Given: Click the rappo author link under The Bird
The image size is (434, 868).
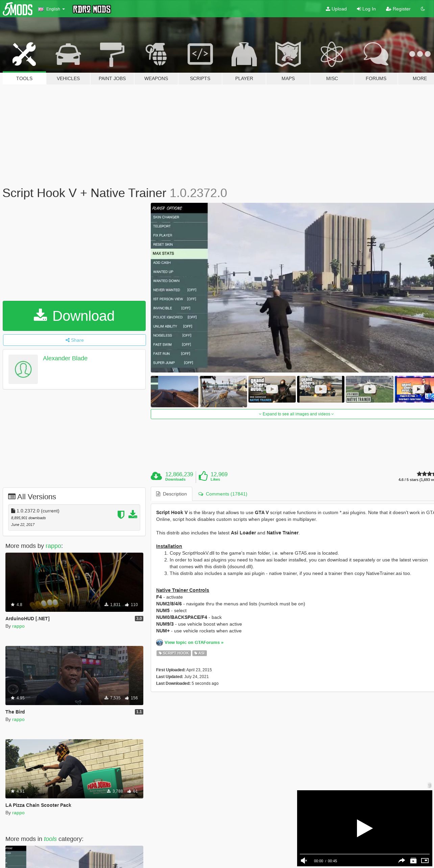Looking at the screenshot, I should coord(18,719).
